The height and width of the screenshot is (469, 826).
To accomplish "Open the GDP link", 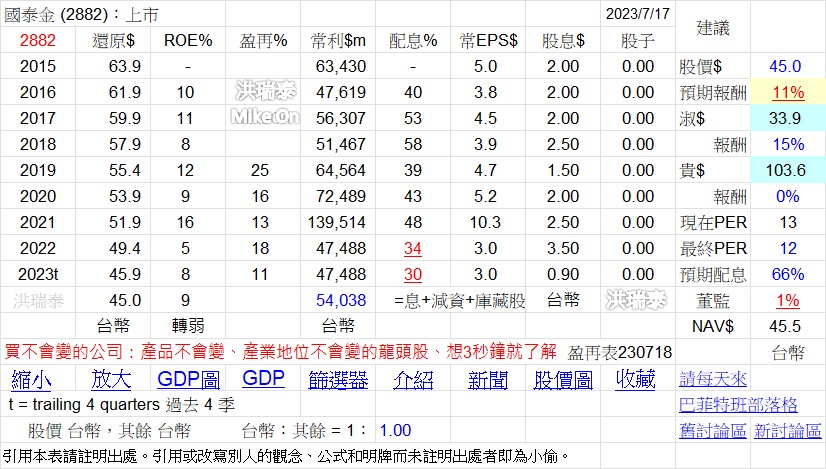I will point(263,378).
